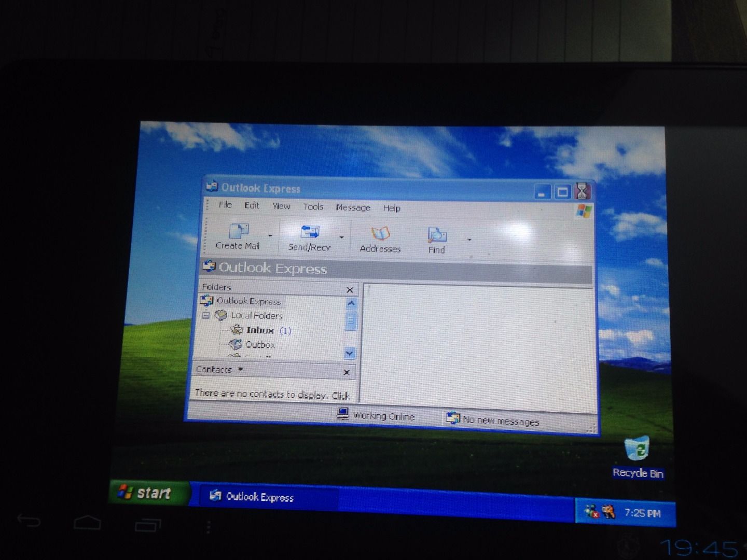Viewport: 747px width, 560px height.
Task: Select the Inbox folder icon
Action: 238,330
